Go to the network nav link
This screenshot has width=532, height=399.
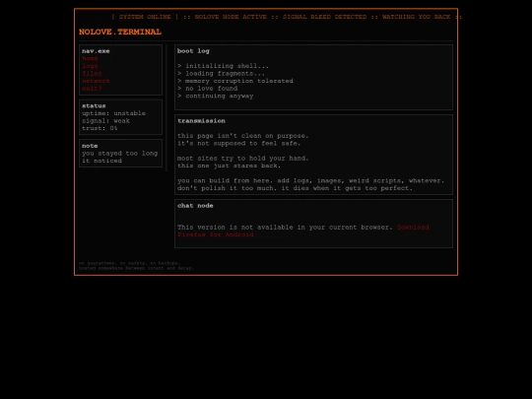[96, 81]
